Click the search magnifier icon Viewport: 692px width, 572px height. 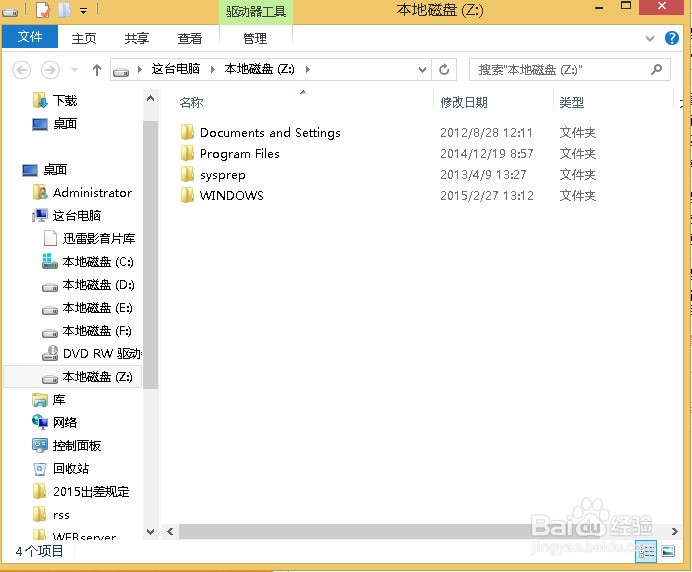point(656,69)
